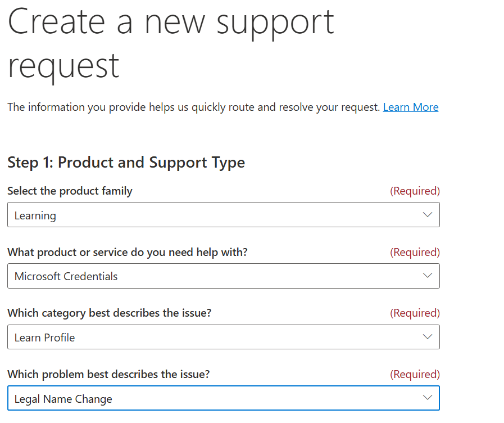Click the "Which problem best describes the issue?" label
The height and width of the screenshot is (423, 504).
[x=108, y=375]
